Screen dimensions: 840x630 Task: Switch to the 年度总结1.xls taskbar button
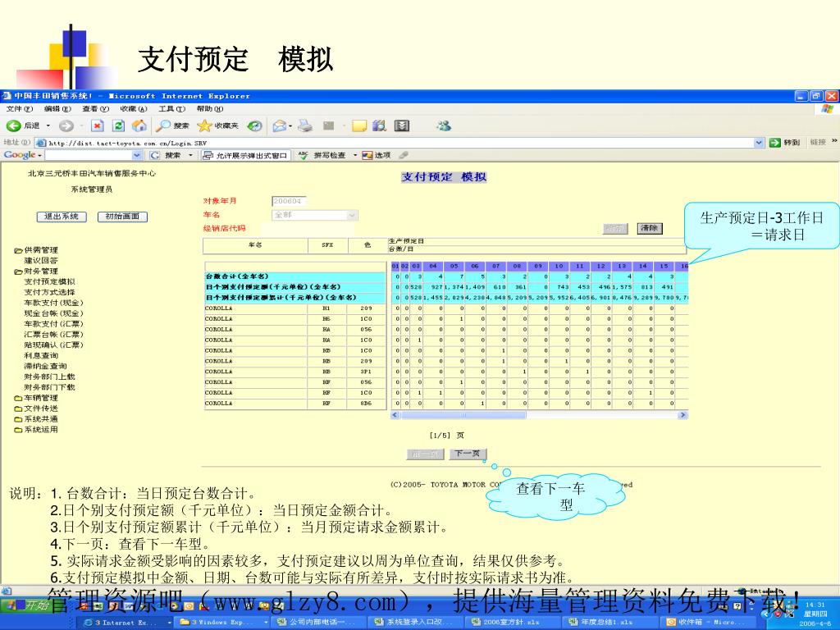(608, 622)
